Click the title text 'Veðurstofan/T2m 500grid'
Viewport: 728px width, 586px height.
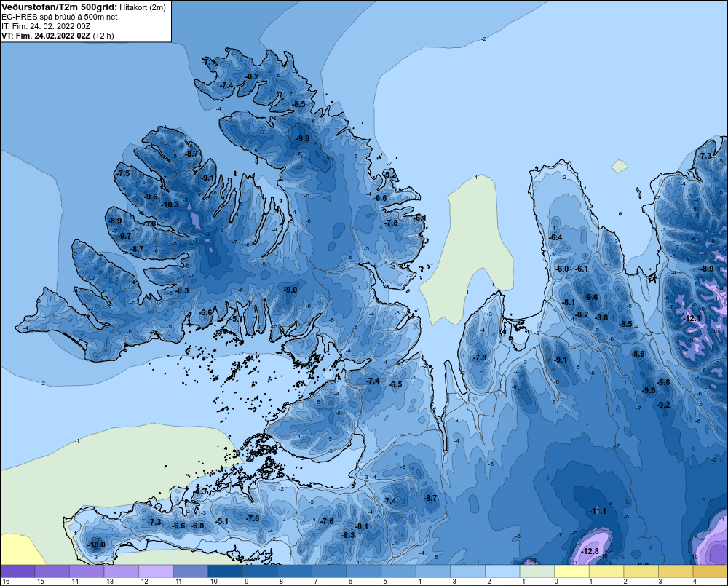click(x=59, y=7)
